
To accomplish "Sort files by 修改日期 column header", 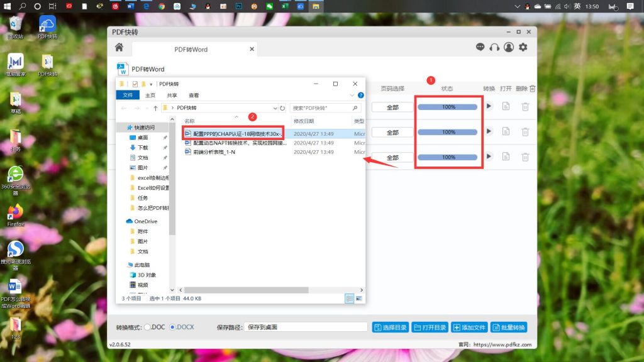I will (304, 121).
